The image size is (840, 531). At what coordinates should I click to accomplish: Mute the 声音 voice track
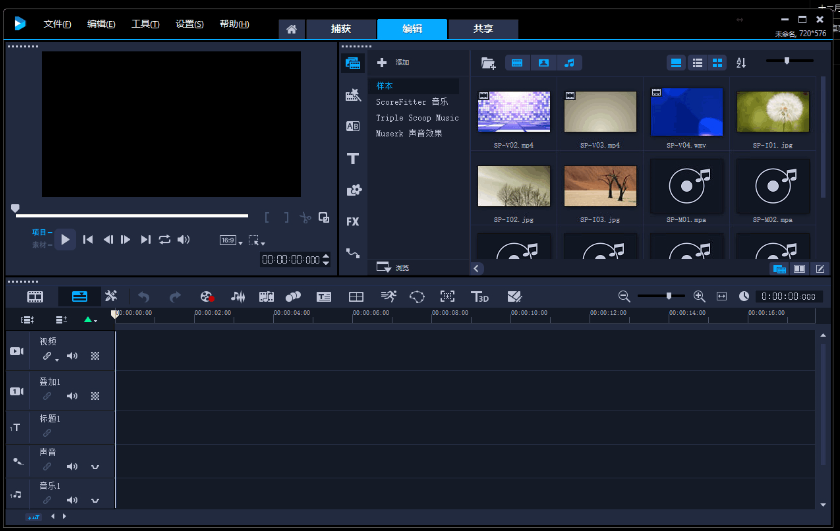(72, 467)
